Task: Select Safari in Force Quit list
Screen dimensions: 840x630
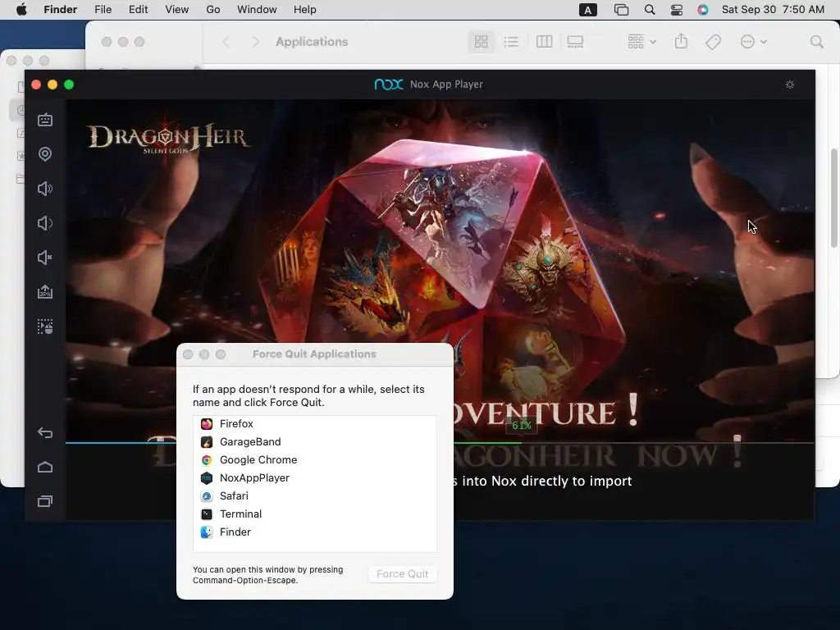Action: (x=314, y=496)
